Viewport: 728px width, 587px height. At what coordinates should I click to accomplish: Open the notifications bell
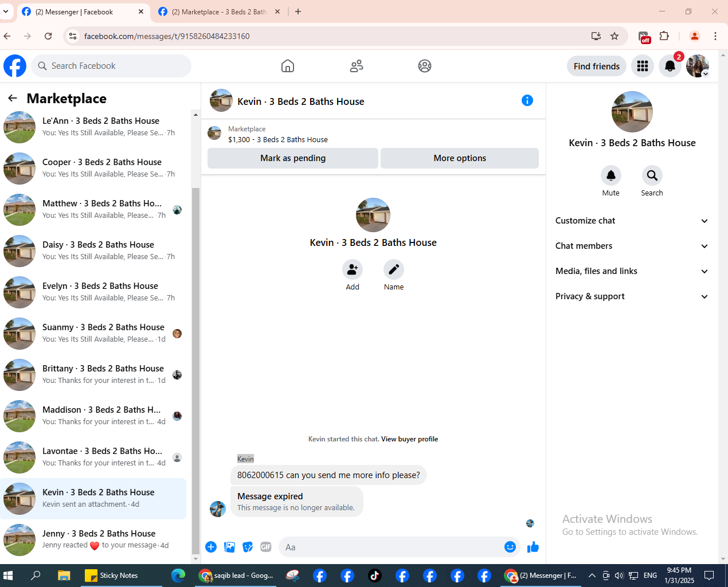[x=670, y=66]
